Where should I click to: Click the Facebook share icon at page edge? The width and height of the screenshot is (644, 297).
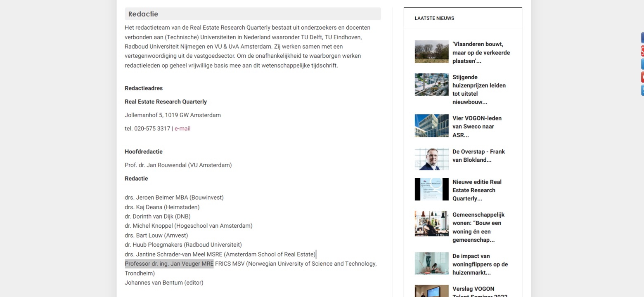click(x=642, y=38)
